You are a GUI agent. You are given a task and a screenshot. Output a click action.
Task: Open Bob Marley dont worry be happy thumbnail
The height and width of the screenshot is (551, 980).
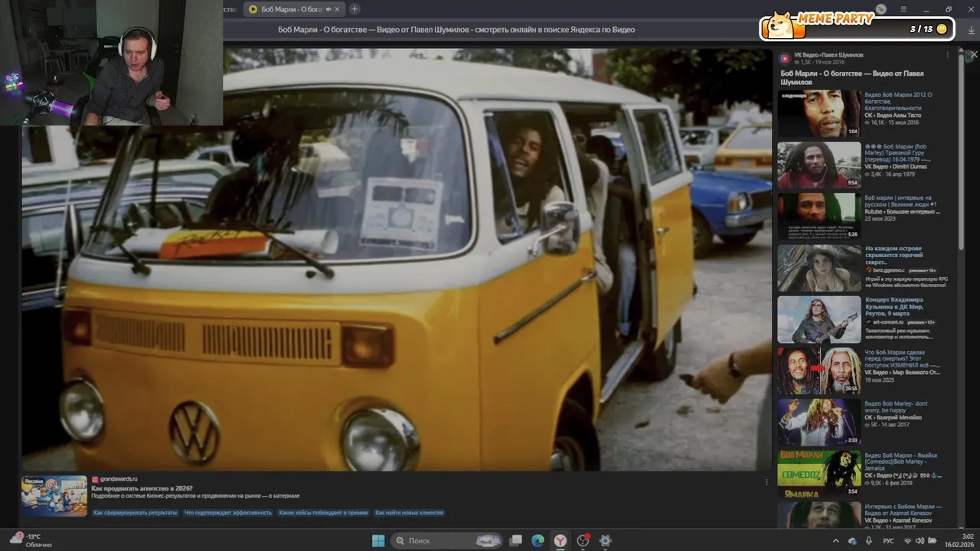coord(819,422)
